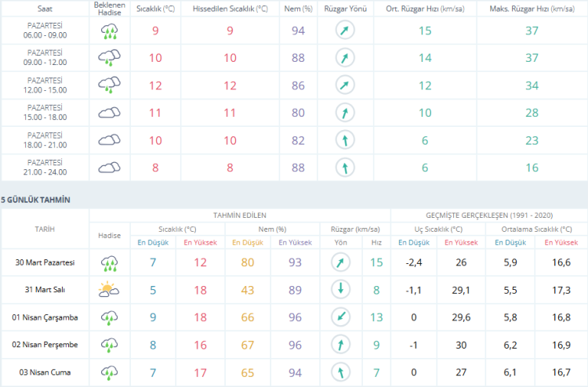Select the cloud icon for 21.00 - 24.00
The image size is (588, 387).
(x=109, y=167)
